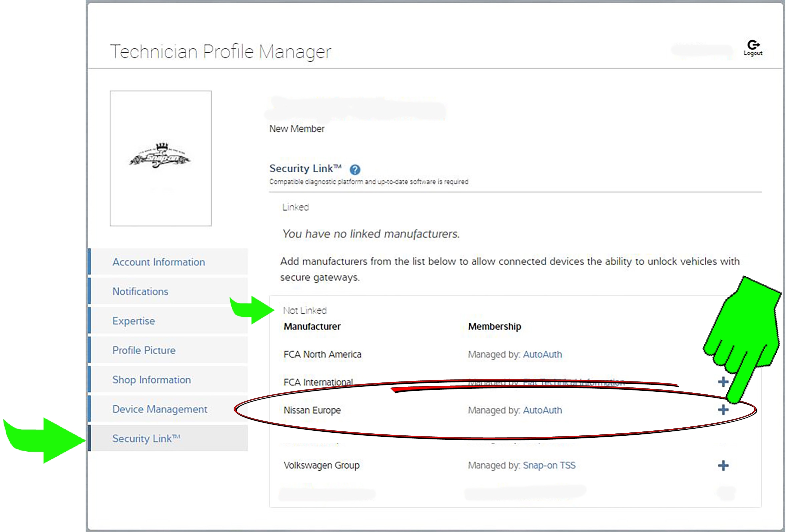Click the Logout icon
803x532 pixels.
click(x=752, y=47)
